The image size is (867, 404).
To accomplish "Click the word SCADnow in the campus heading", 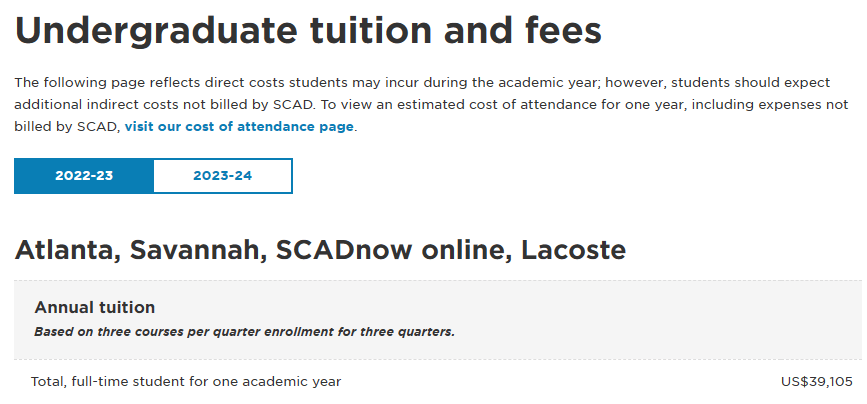I will (x=344, y=250).
